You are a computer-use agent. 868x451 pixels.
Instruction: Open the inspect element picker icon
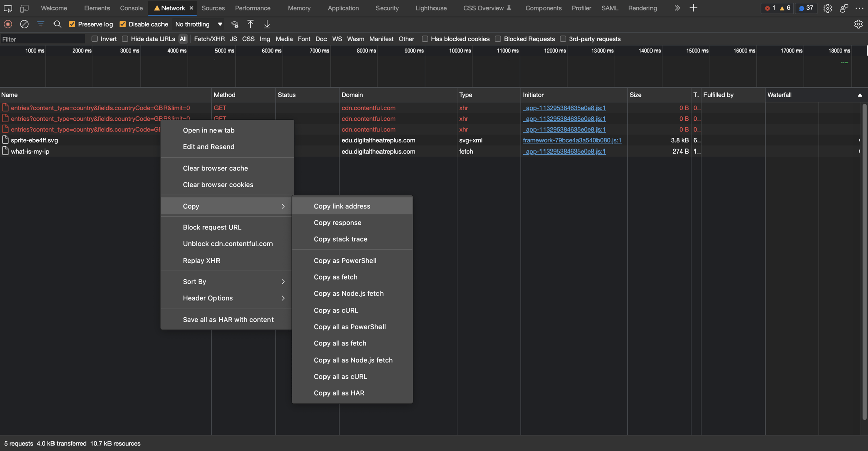(x=8, y=8)
